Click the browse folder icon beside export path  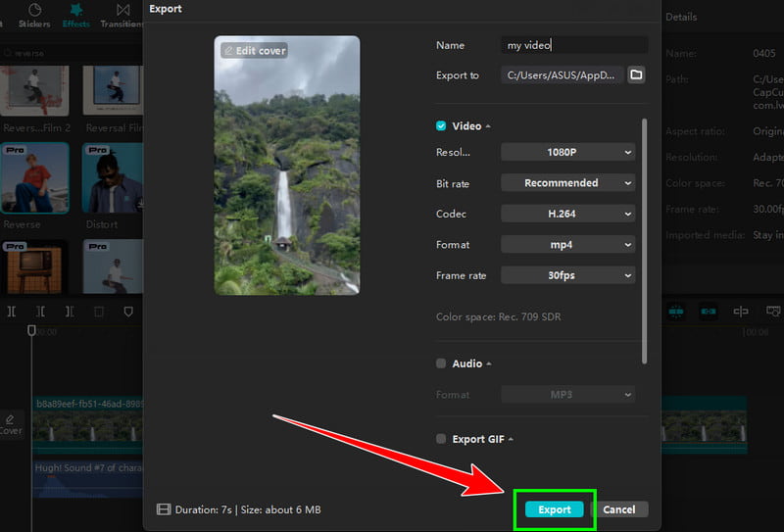tap(635, 74)
